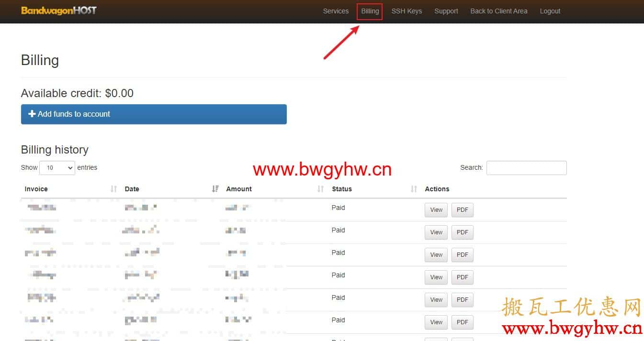644x341 pixels.
Task: Download PDF for fourth Paid invoice
Action: [462, 277]
